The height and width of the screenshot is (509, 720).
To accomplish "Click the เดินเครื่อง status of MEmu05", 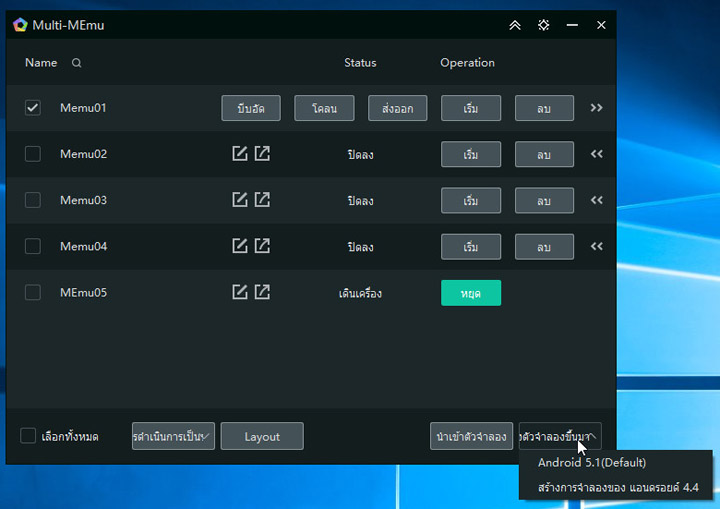I will (x=360, y=293).
